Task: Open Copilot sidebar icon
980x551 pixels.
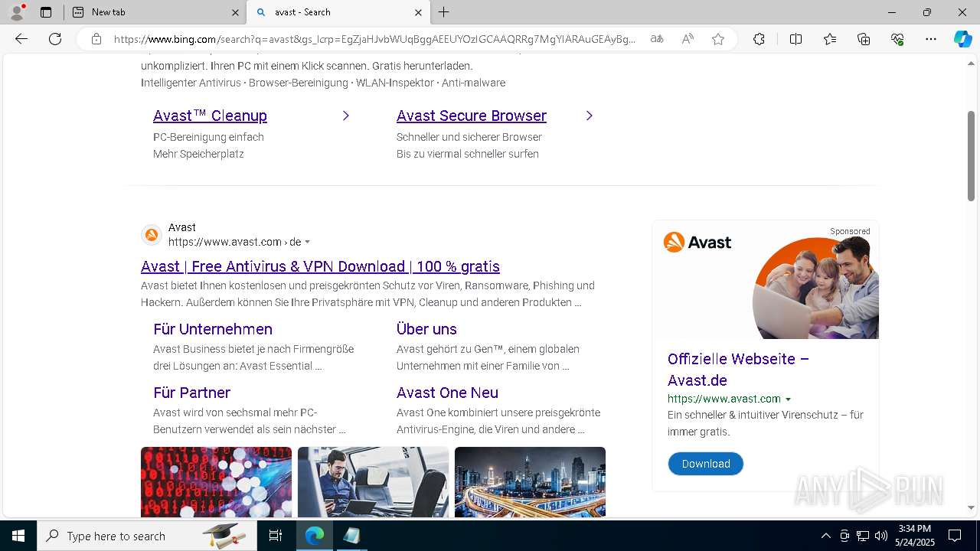Action: pos(962,39)
